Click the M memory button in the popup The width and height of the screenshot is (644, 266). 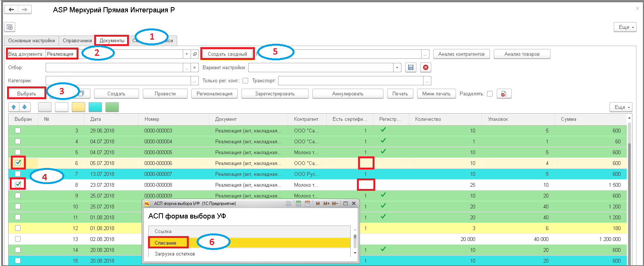(318, 204)
